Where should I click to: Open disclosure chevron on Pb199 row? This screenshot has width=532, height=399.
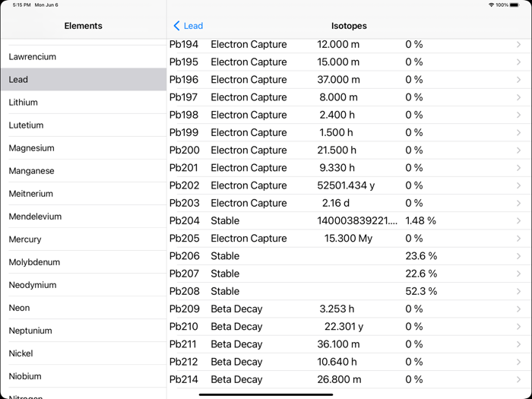coord(519,133)
